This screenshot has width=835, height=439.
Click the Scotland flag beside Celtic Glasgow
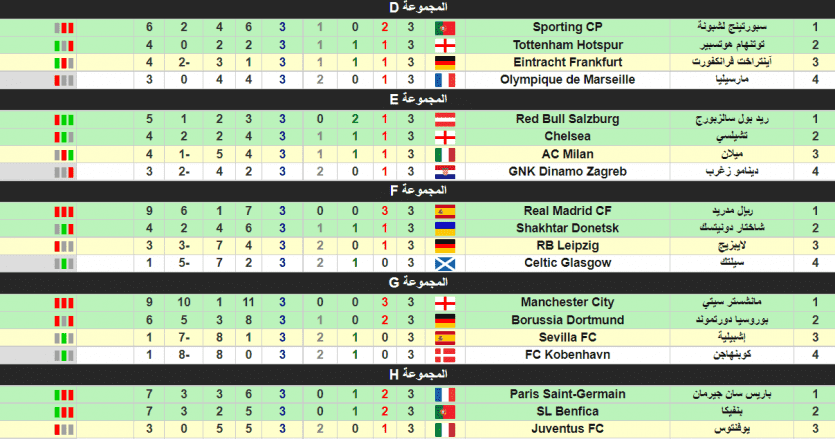pos(445,264)
